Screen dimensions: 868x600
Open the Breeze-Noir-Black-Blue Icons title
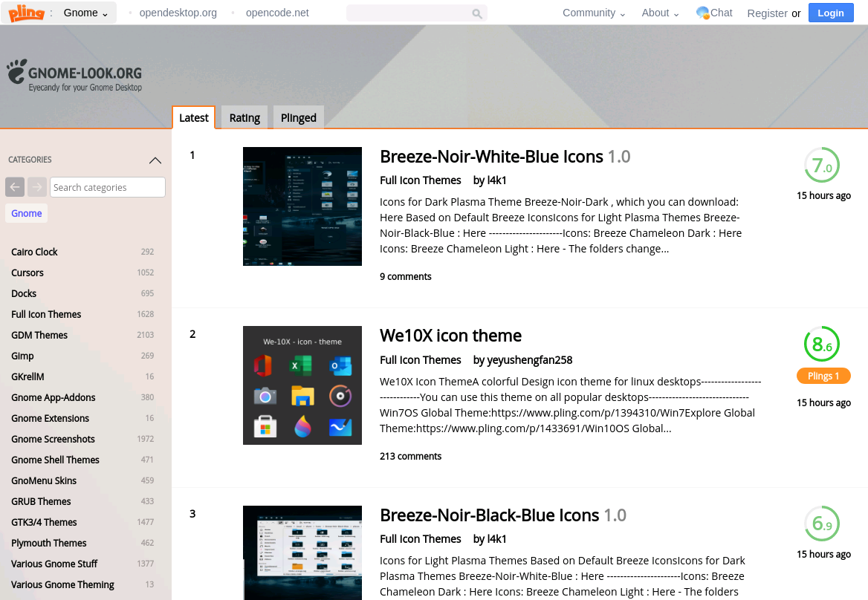point(489,515)
